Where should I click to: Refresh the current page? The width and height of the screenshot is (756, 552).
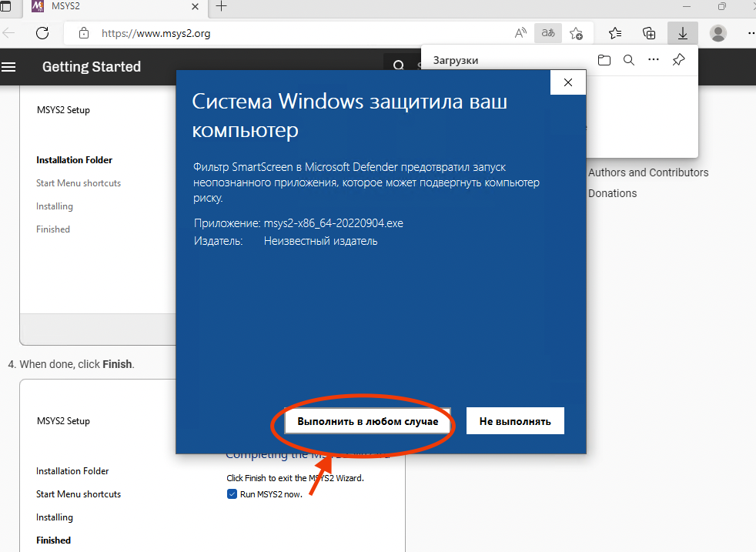click(42, 33)
